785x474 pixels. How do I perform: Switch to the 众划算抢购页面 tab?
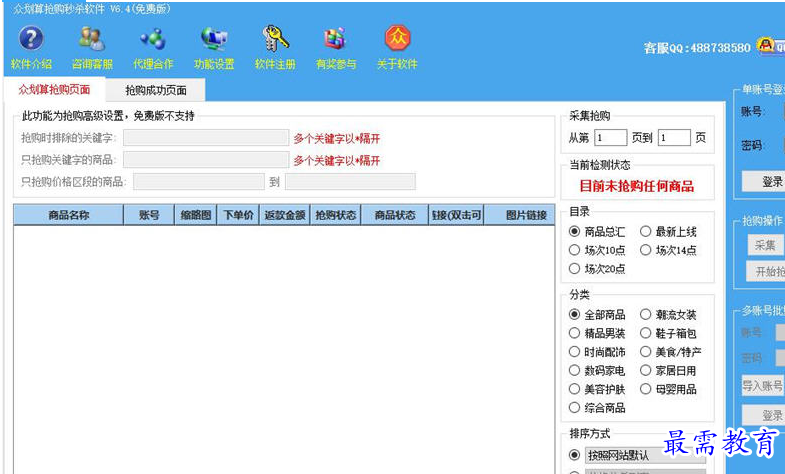coord(55,90)
